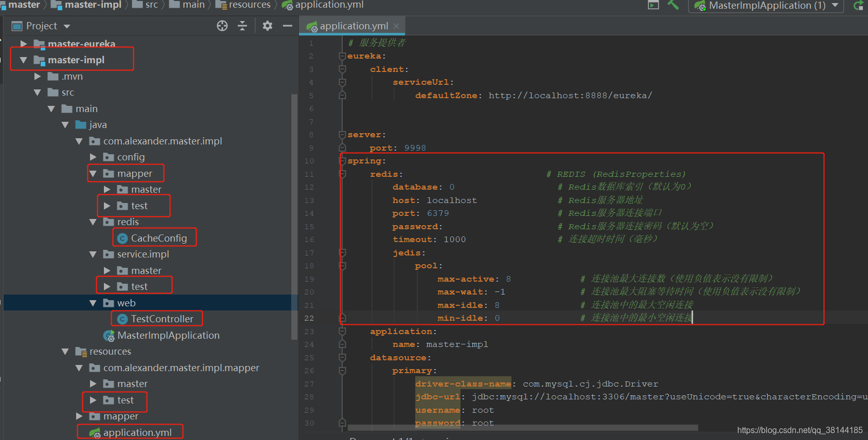
Task: Click main in the breadcrumb bar
Action: coord(193,5)
